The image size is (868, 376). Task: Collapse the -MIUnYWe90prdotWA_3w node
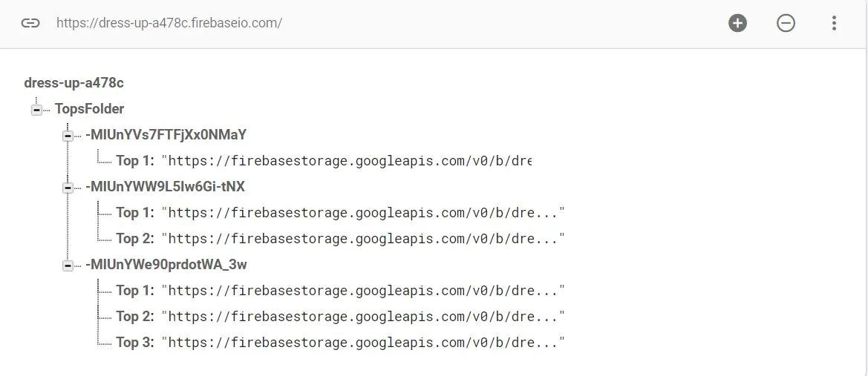point(68,265)
